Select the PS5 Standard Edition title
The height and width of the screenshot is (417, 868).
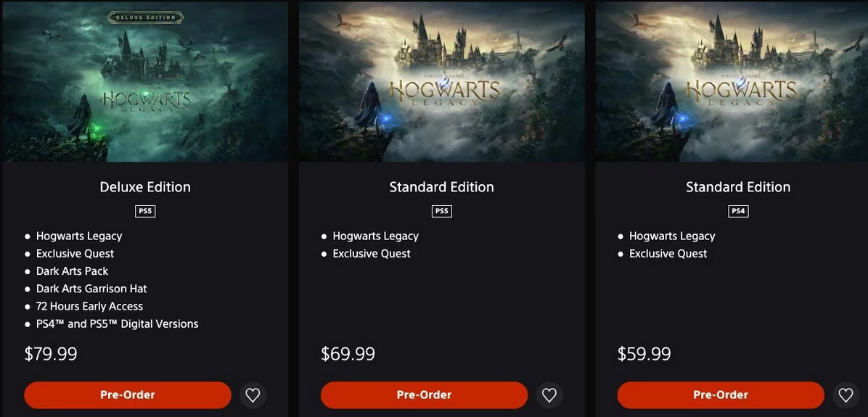[x=441, y=187]
